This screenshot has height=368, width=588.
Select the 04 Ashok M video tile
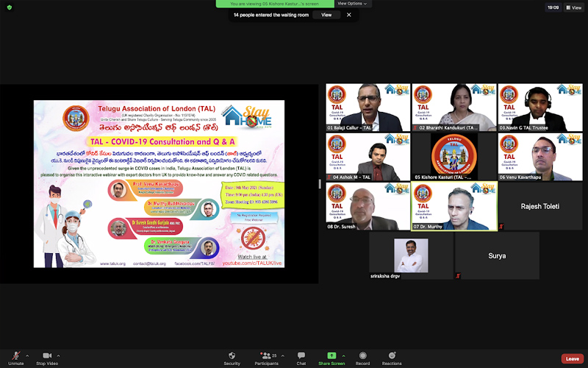[x=368, y=157]
